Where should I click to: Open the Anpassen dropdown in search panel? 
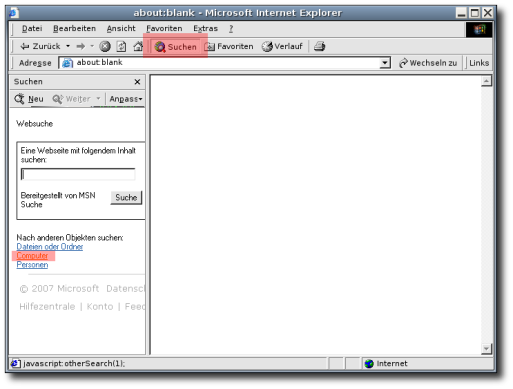[x=126, y=99]
